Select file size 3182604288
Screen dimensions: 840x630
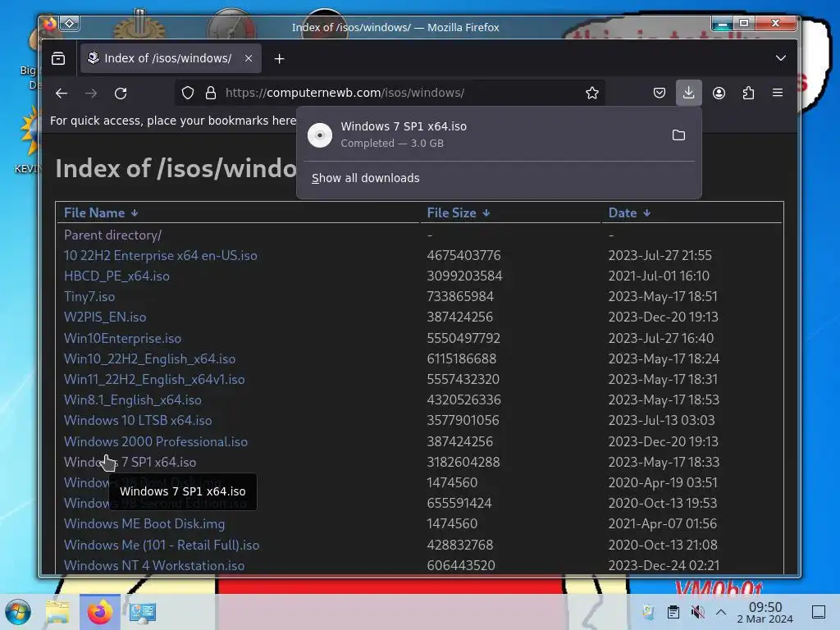(463, 463)
